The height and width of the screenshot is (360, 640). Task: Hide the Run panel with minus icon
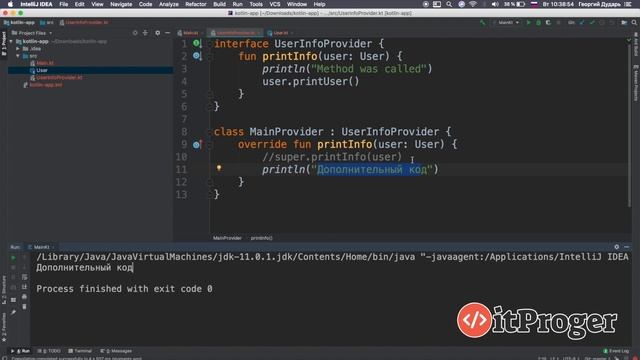(x=627, y=247)
